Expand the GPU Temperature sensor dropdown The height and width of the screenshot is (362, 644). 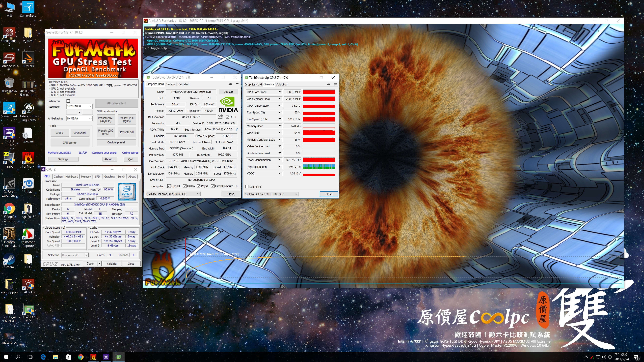coord(280,106)
